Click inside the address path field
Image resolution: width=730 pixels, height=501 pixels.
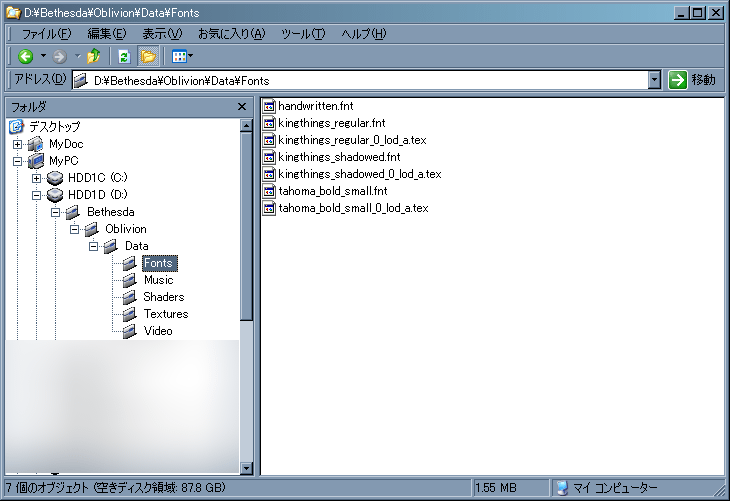370,80
